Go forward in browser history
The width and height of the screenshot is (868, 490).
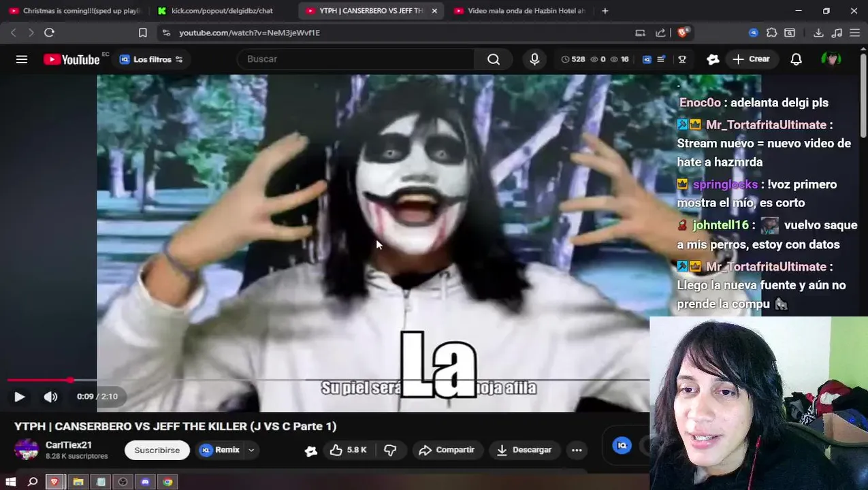tap(31, 32)
